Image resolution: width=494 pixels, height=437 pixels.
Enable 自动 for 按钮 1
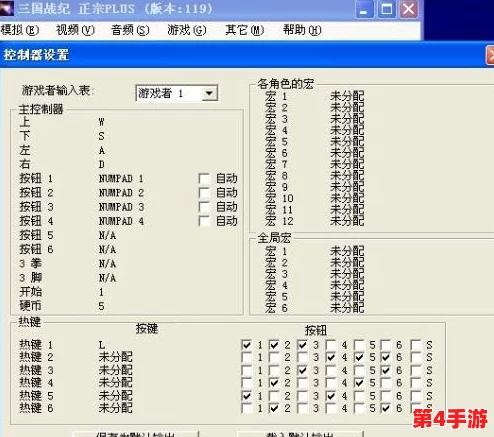pyautogui.click(x=204, y=178)
